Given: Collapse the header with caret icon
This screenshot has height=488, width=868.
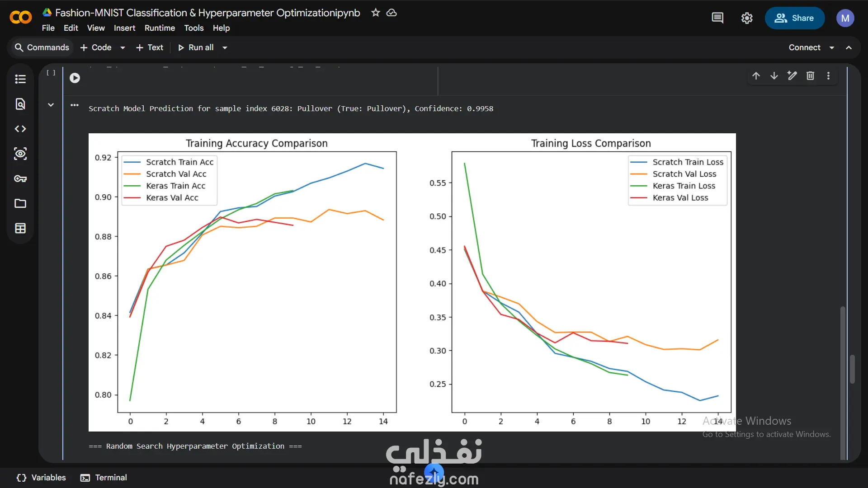Looking at the screenshot, I should point(849,47).
